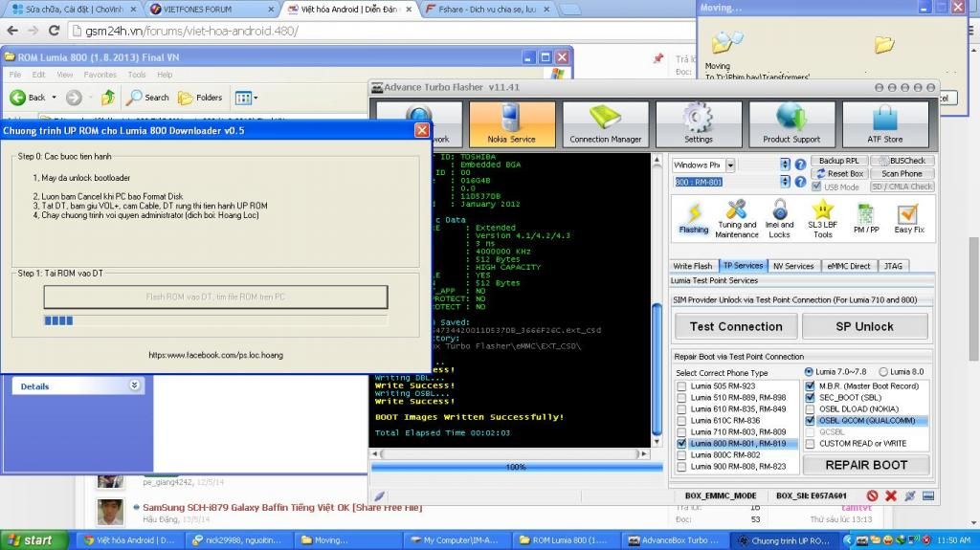
Task: Switch to the JTAG tab
Action: pyautogui.click(x=893, y=266)
